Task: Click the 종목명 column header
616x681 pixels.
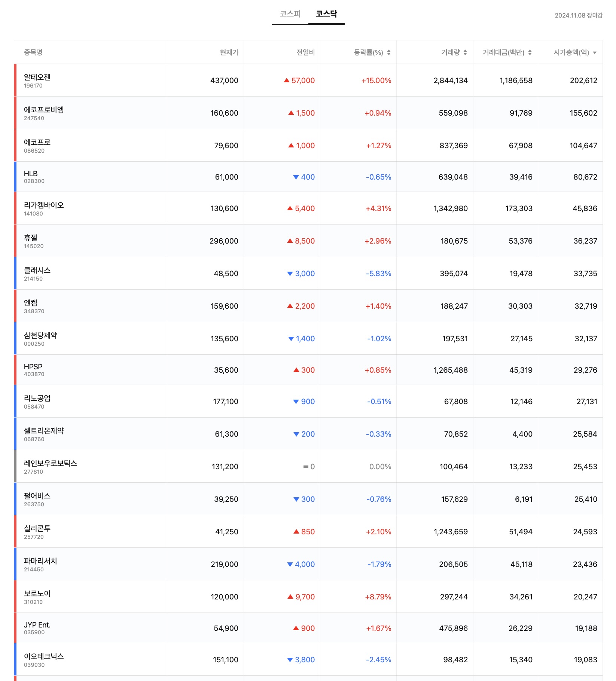Action: 33,52
